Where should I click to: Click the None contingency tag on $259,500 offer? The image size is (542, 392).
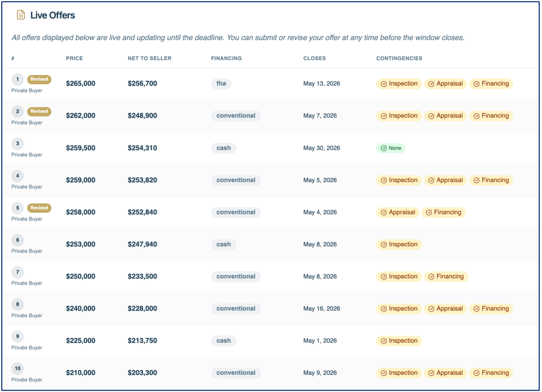point(391,148)
